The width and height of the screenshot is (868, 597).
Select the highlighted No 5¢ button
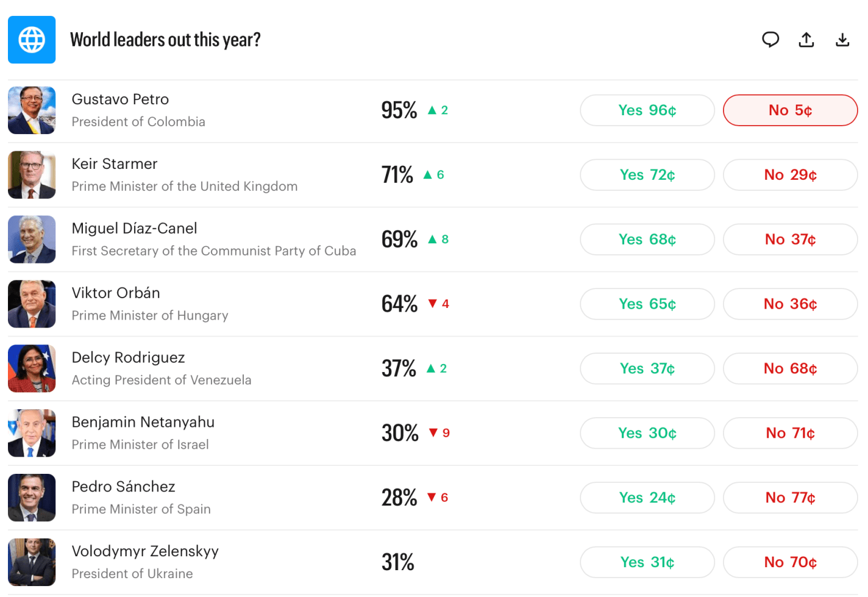coord(790,110)
